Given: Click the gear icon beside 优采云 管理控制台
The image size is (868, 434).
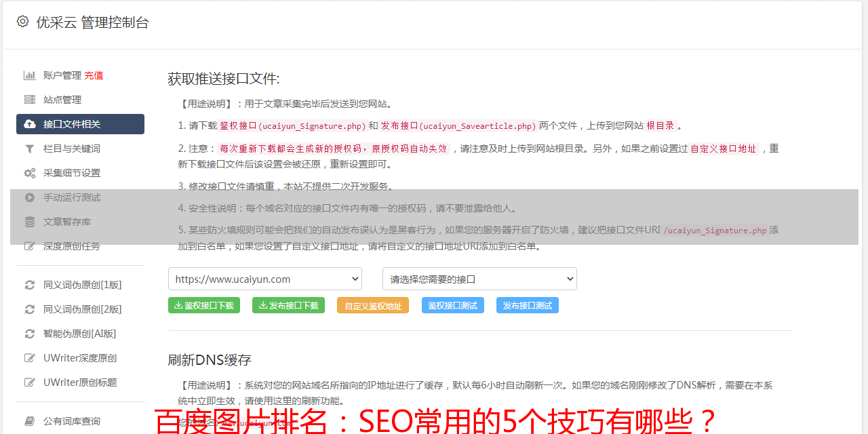Looking at the screenshot, I should tap(22, 22).
